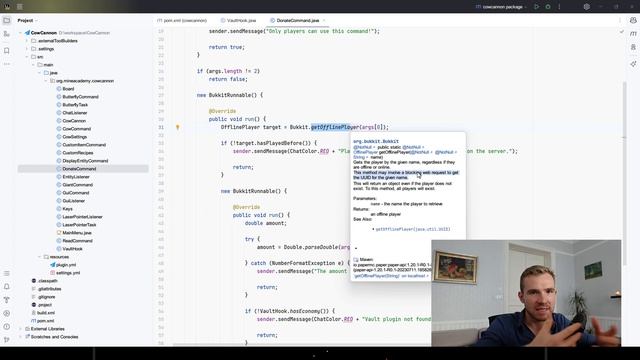Follow getOfflinePlayer(java.util.UUID) See Also link
Viewport: 640px width, 360px height.
[x=413, y=229]
